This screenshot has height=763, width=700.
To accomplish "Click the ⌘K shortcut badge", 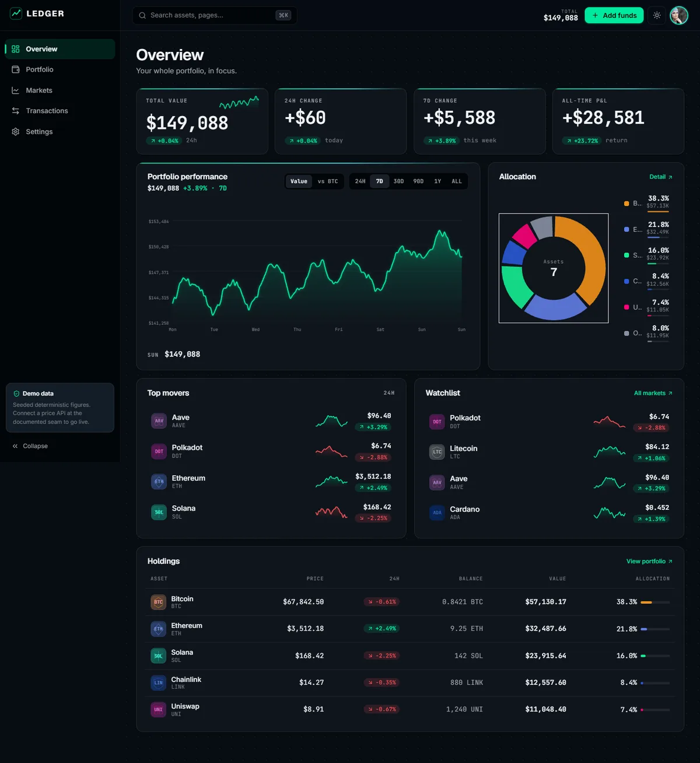I will click(x=283, y=15).
